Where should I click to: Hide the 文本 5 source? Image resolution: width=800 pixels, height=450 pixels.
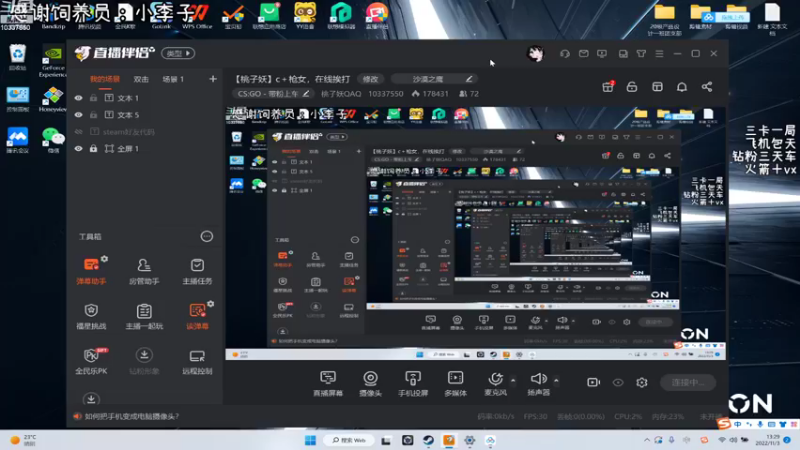point(79,115)
